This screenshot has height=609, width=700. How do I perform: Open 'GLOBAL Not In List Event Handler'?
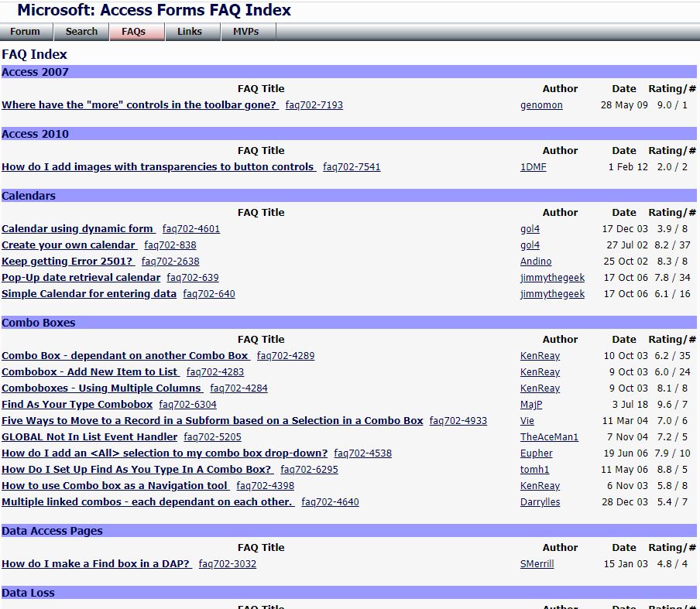pyautogui.click(x=90, y=437)
